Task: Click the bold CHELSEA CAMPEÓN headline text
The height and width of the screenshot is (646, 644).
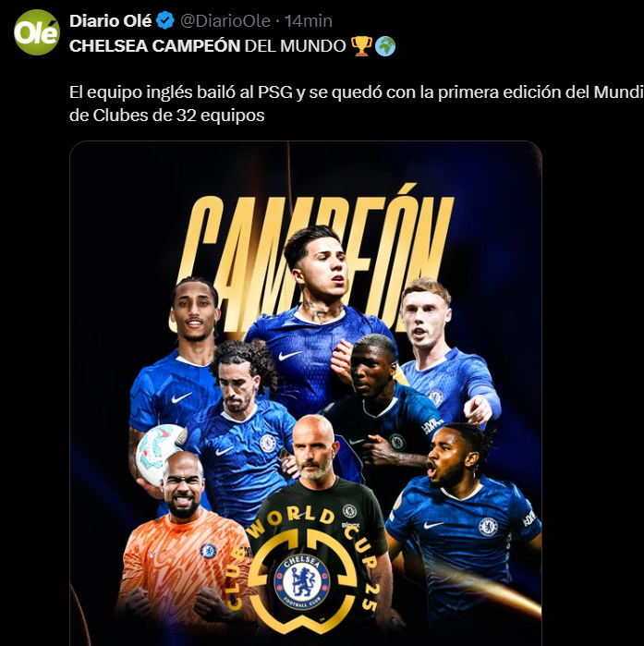Action: point(155,46)
